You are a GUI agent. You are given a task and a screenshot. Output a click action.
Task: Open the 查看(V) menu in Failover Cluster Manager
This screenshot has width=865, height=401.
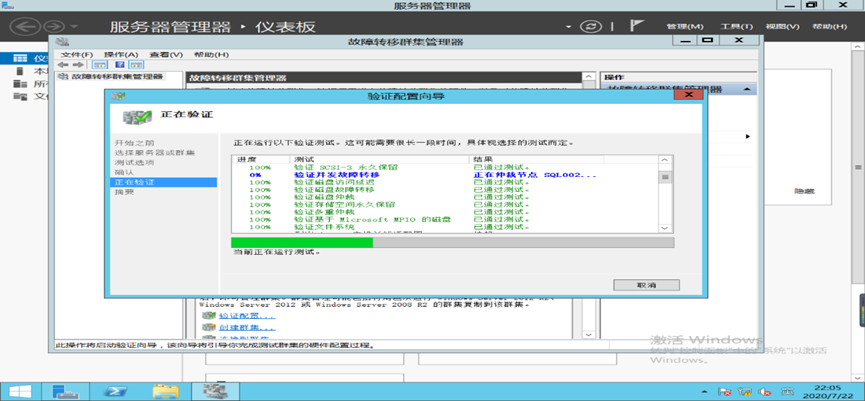(166, 55)
